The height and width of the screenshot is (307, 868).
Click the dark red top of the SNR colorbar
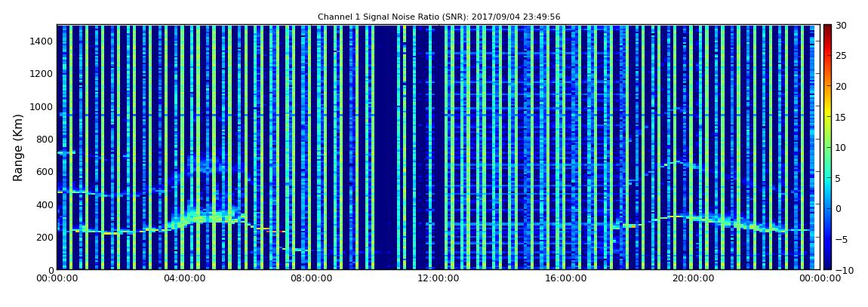click(x=827, y=29)
